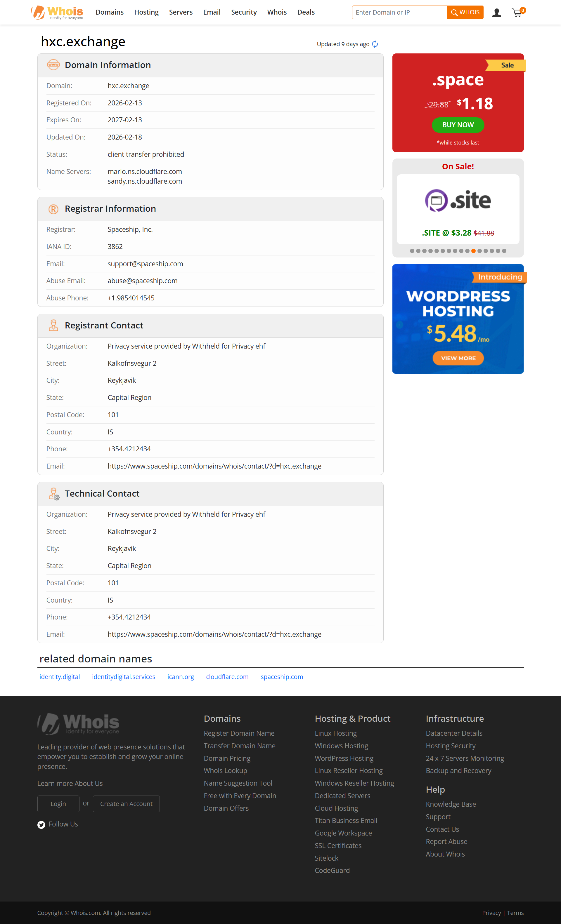Click the footer Whois logo
This screenshot has width=561, height=924.
(x=78, y=724)
